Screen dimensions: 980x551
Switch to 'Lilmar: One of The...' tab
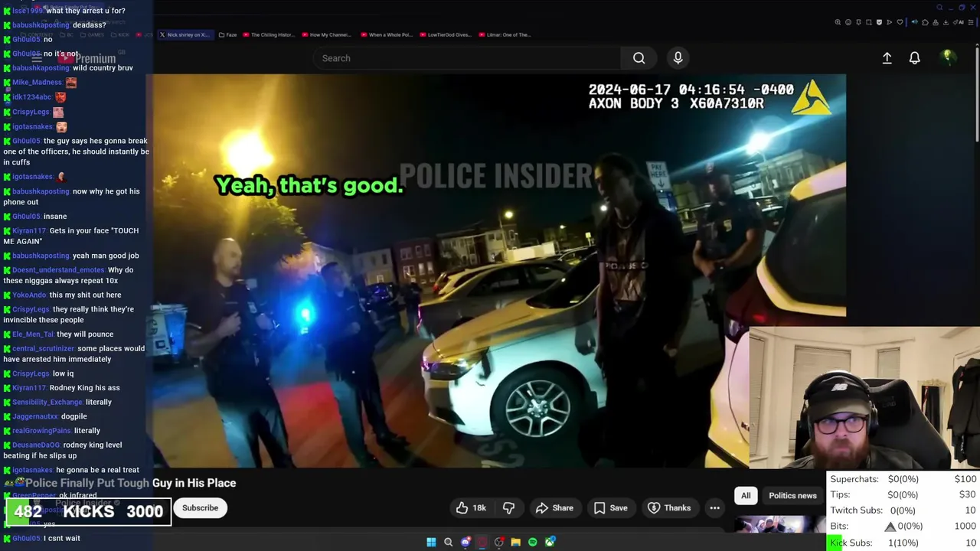(x=504, y=34)
